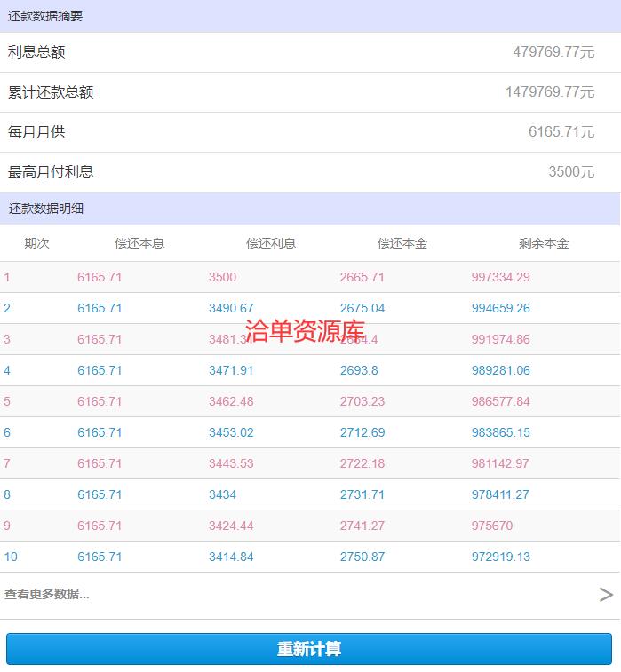
Task: Click the 还款数据摘要 section header
Action: pyautogui.click(x=311, y=16)
